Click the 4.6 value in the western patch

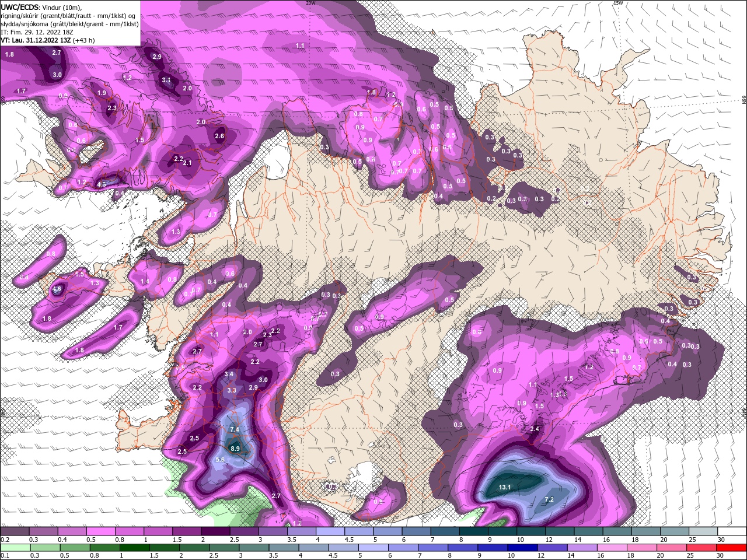point(57,289)
